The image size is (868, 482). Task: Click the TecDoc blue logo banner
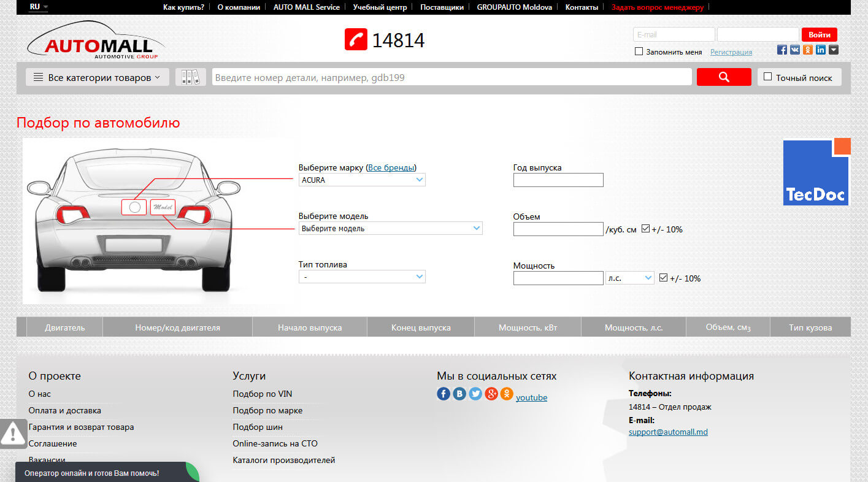point(816,172)
